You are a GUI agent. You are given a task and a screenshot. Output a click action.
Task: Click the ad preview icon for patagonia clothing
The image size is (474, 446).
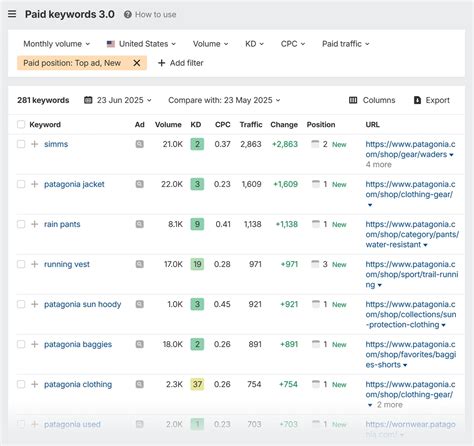pos(140,384)
